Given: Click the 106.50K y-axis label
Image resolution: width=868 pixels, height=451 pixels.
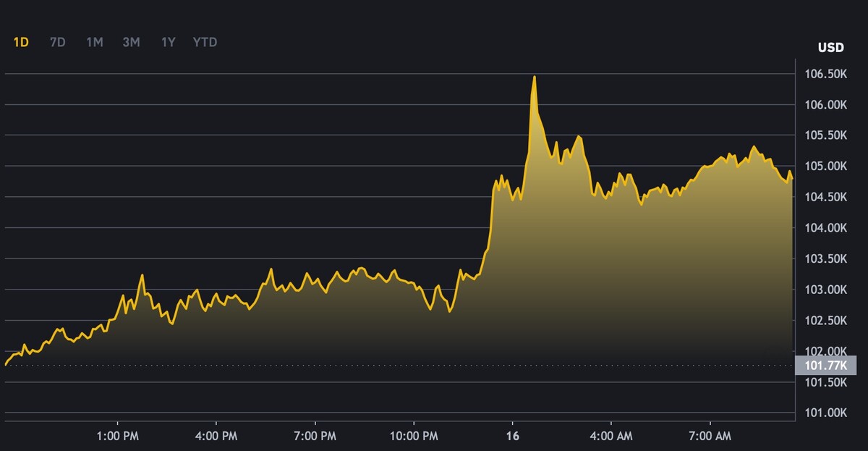Looking at the screenshot, I should click(825, 74).
